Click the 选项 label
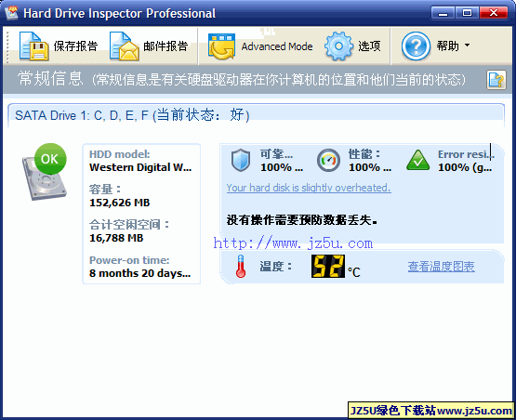 [x=369, y=46]
